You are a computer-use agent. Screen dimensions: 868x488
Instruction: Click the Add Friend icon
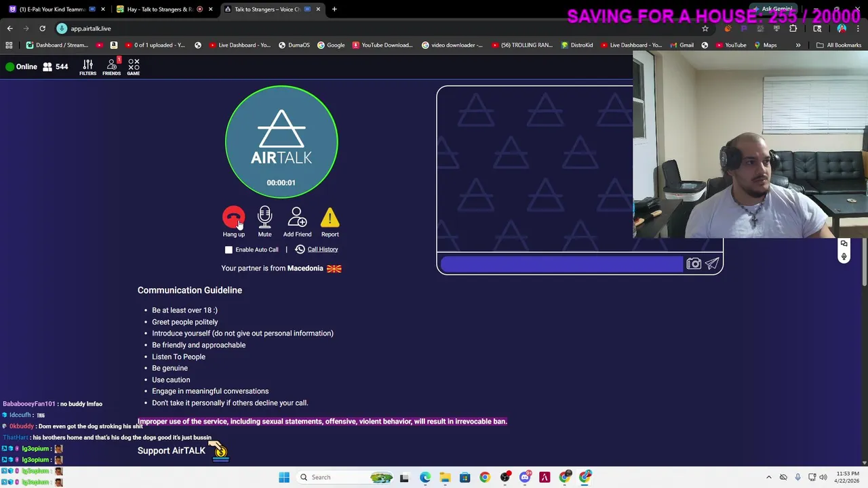[x=297, y=218]
